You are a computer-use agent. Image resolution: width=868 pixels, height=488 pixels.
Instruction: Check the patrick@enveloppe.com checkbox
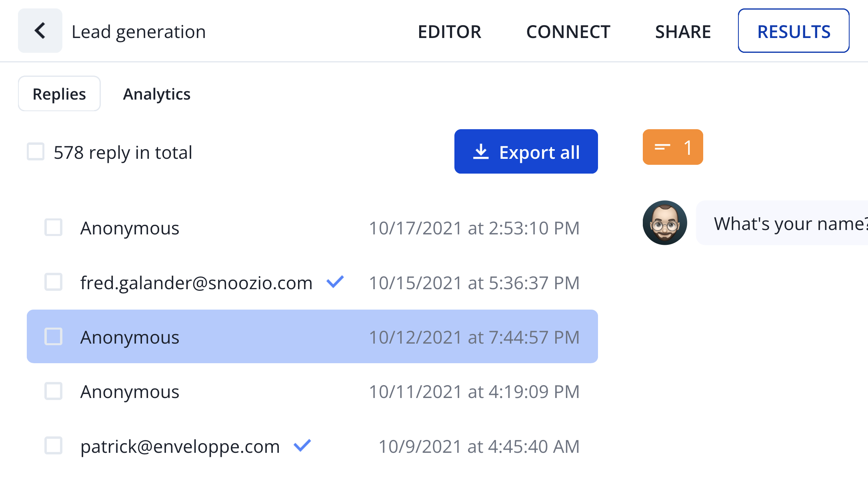coord(53,446)
